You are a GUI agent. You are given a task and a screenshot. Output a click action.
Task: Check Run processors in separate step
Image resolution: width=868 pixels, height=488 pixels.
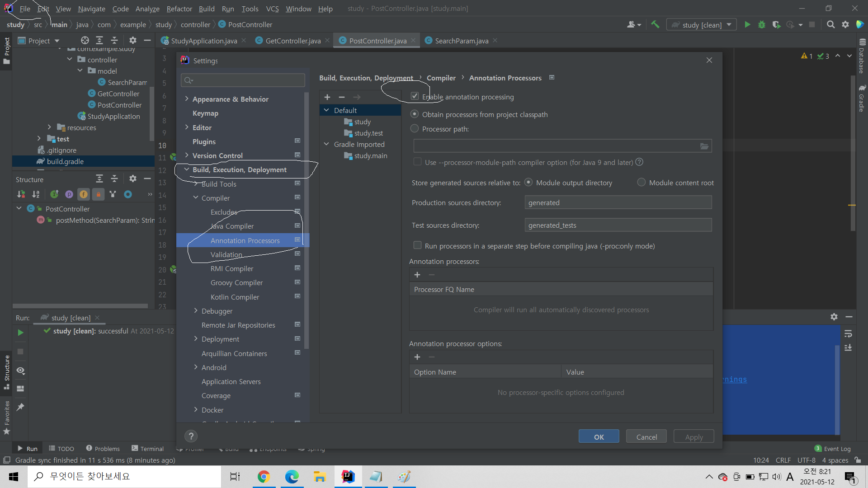click(417, 245)
